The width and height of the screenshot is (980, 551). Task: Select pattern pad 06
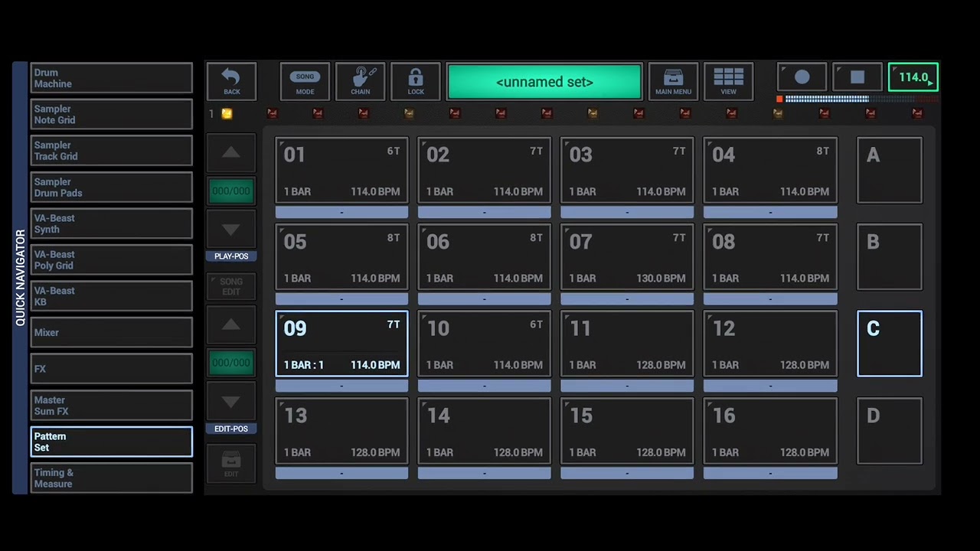point(485,257)
